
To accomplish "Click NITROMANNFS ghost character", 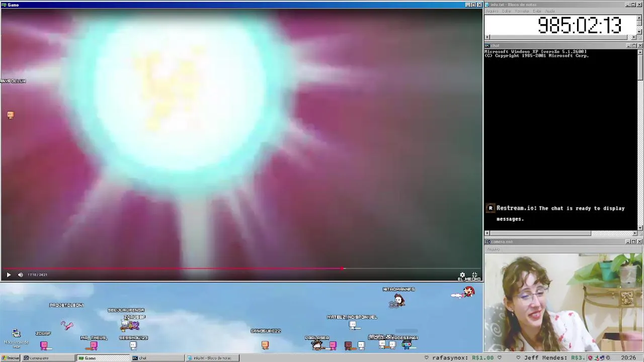I will (398, 301).
